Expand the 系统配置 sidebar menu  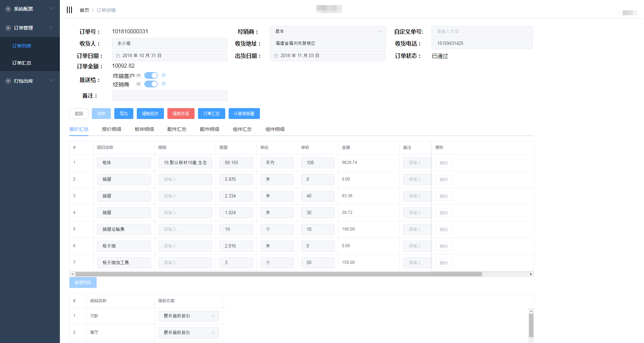click(x=30, y=9)
